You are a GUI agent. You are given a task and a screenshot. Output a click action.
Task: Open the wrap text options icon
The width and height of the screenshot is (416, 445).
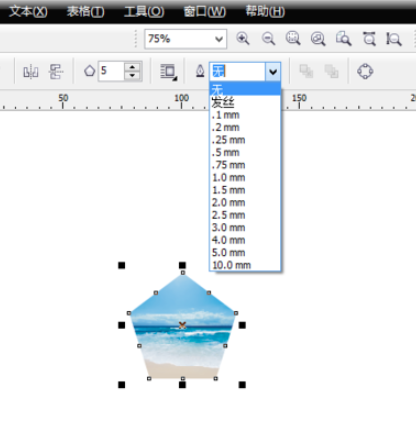tap(169, 72)
